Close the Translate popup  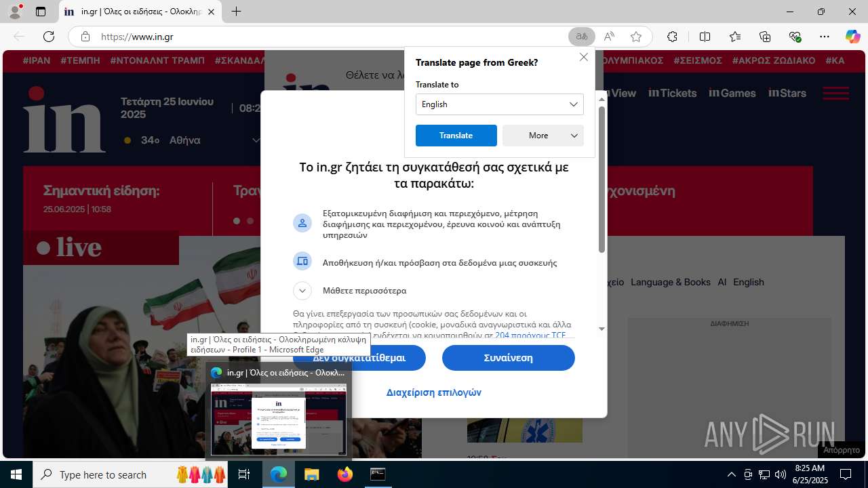tap(583, 57)
